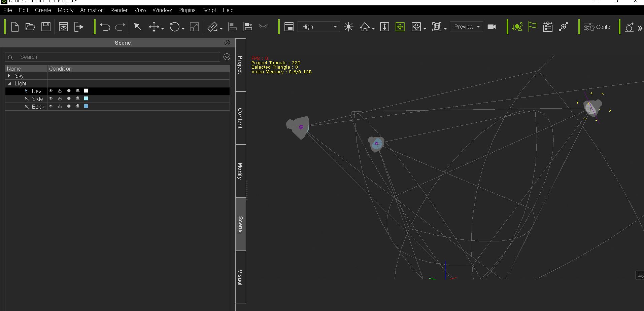Toggle visibility eye of the Side light
The image size is (644, 311).
point(51,99)
